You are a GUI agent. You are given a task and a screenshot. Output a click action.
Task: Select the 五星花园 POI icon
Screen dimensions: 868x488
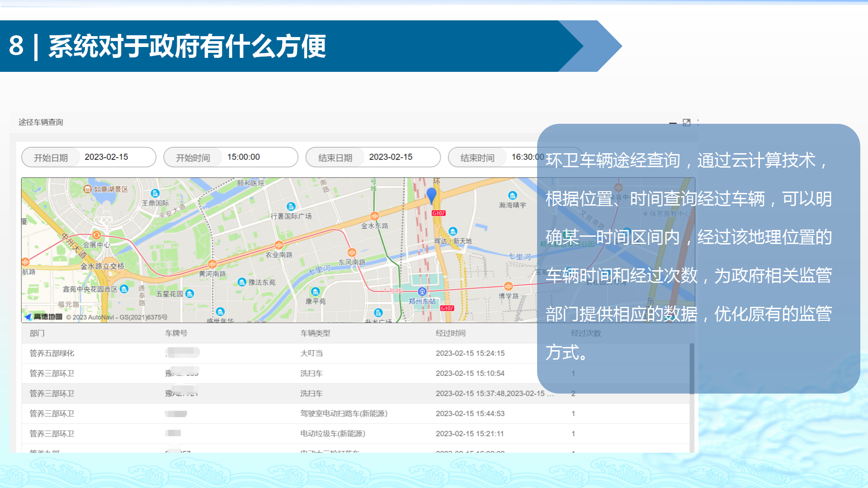[190, 294]
